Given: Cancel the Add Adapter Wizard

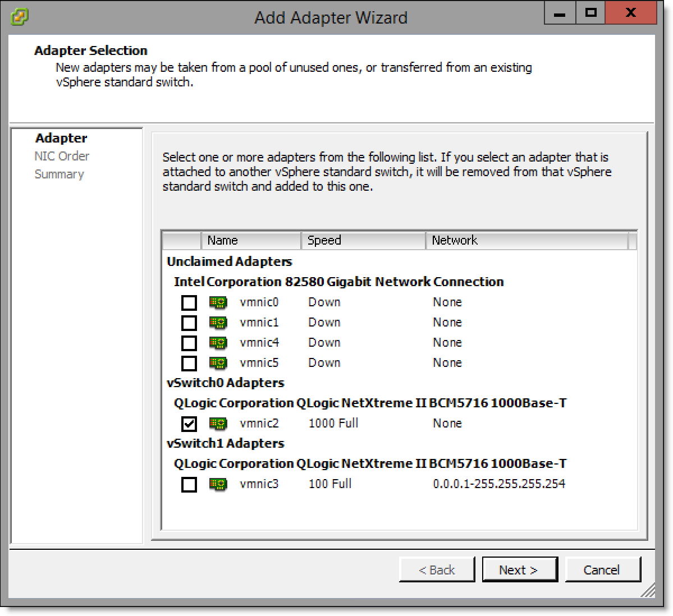Looking at the screenshot, I should [602, 570].
